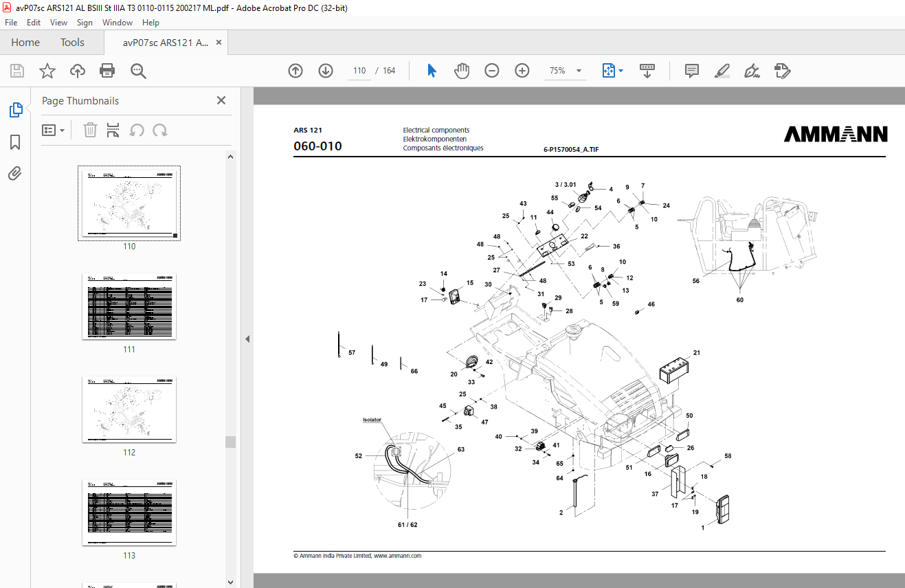Zoom in with the plus button
This screenshot has height=588, width=905.
522,71
